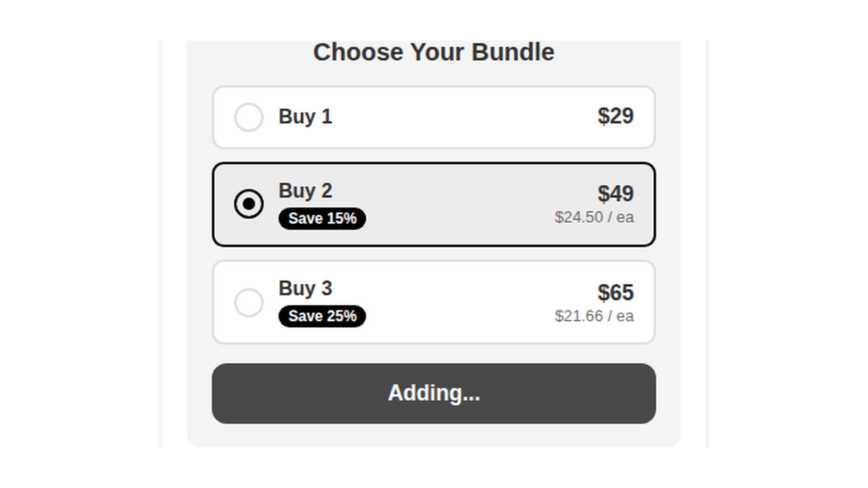
Task: Click the Save 15% badge
Action: coord(322,219)
